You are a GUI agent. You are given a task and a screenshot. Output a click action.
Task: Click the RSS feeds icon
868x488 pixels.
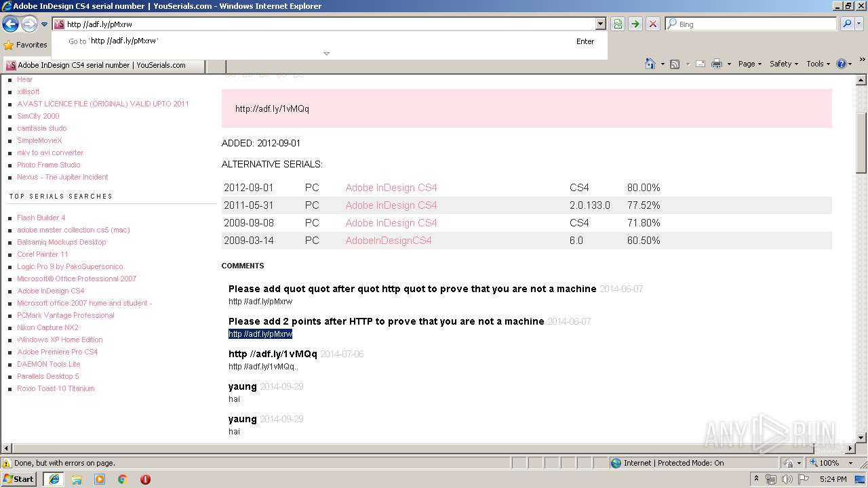coord(675,64)
